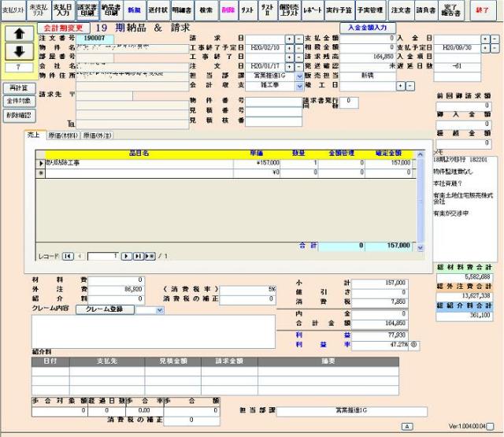Open the クレーム内容 dropdown list

click(160, 310)
